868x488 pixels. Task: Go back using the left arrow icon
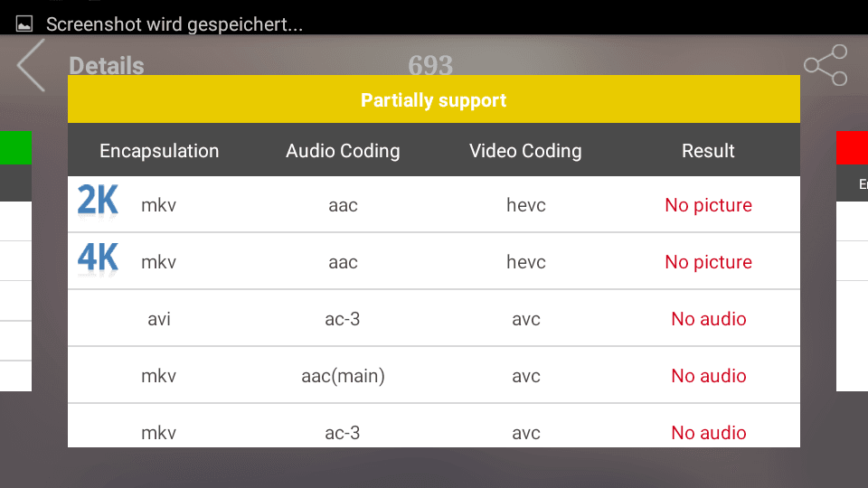tap(31, 65)
